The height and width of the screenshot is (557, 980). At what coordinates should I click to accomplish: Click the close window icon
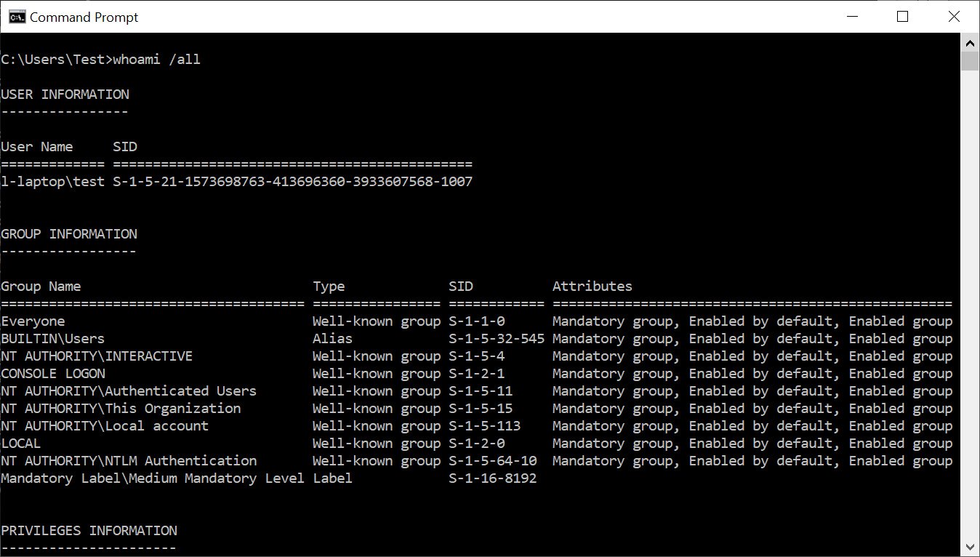coord(954,16)
